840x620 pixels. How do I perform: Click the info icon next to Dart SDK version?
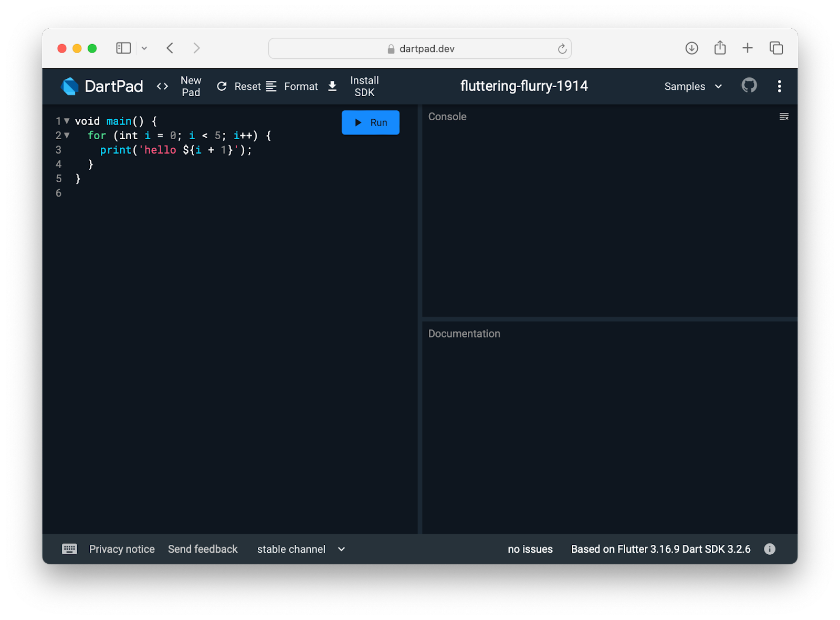tap(770, 549)
